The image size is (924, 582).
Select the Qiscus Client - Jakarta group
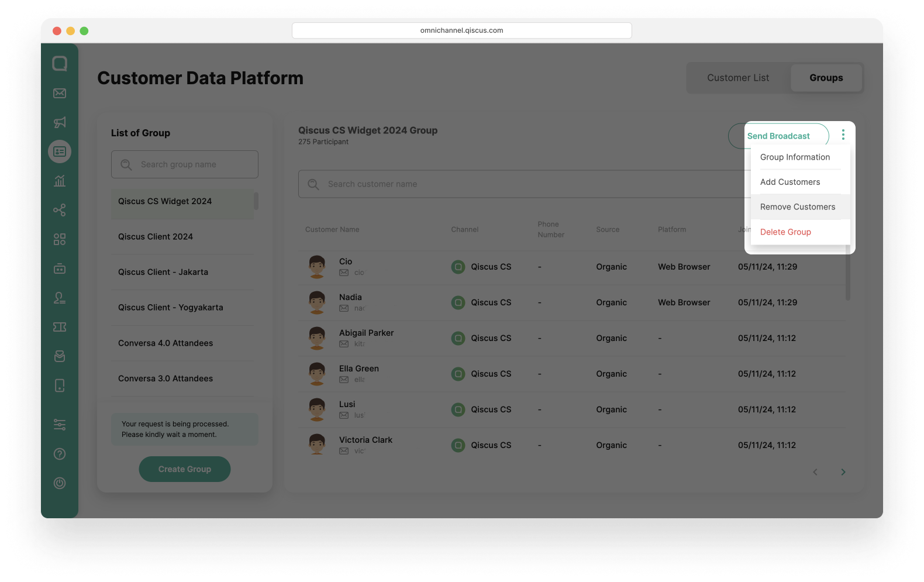pos(182,272)
